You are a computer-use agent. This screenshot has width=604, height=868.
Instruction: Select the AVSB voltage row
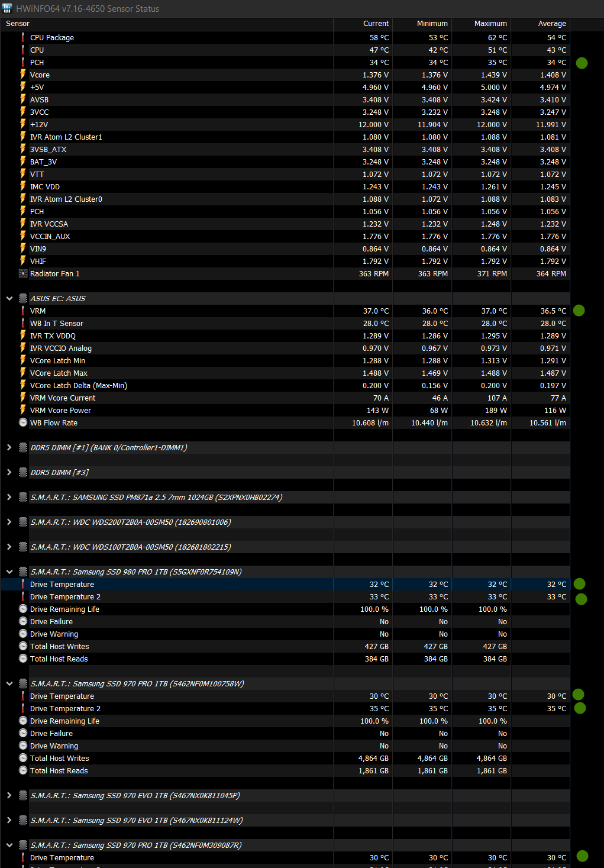point(285,99)
